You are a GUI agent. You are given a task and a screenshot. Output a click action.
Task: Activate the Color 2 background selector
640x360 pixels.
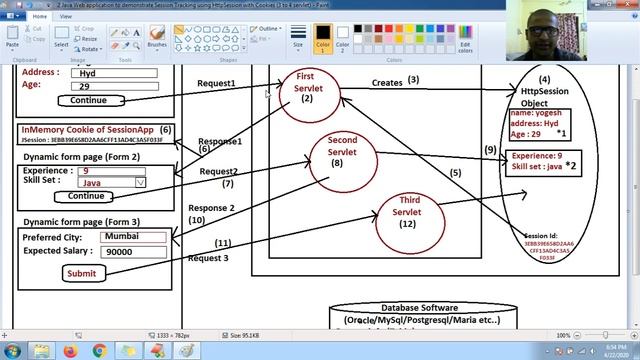click(x=342, y=39)
